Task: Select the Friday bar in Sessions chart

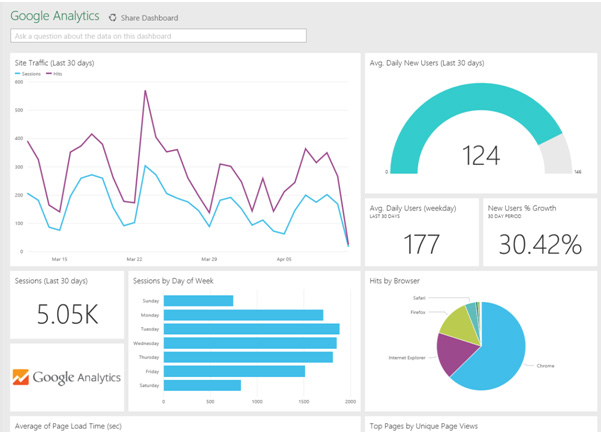Action: (x=234, y=371)
